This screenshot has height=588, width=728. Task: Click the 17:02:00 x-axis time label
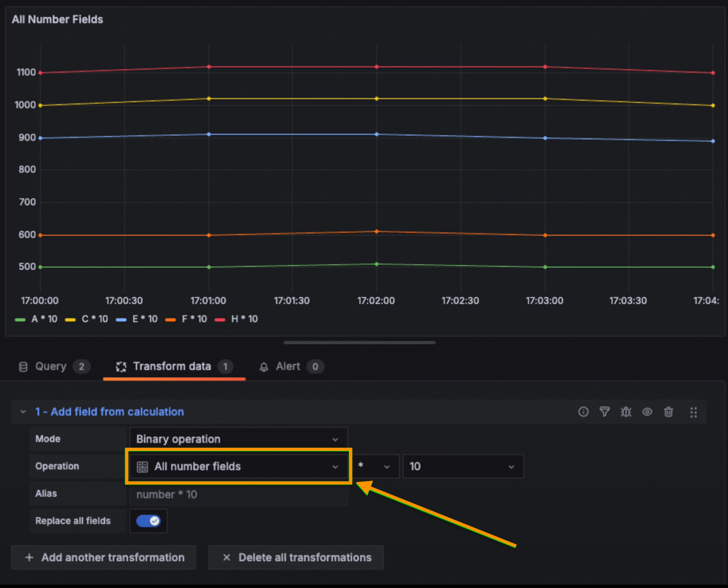(376, 301)
